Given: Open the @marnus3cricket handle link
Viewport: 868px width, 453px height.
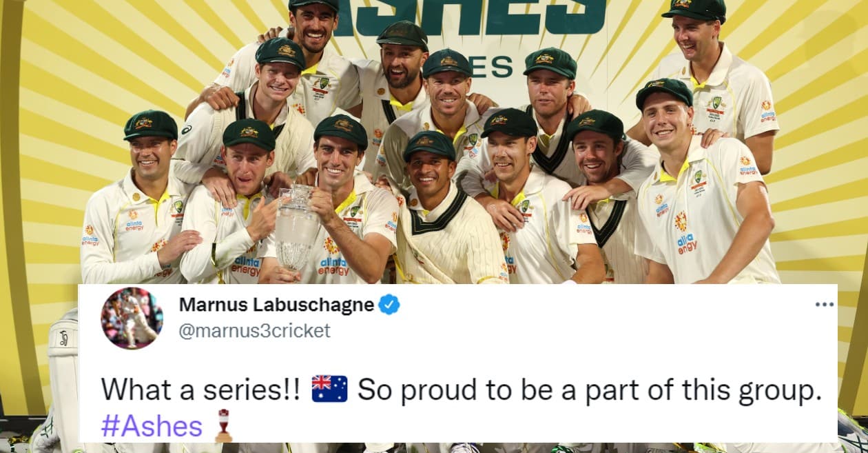Looking at the screenshot, I should 254,331.
